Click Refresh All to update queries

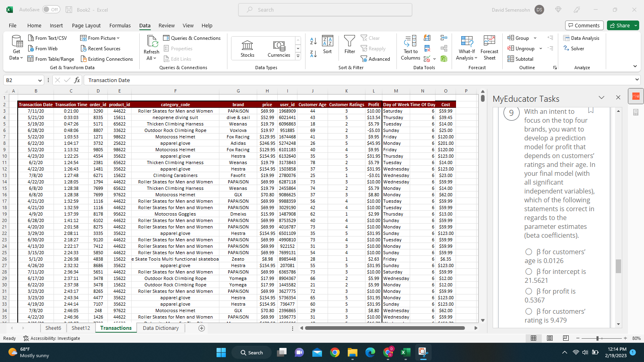(x=151, y=48)
